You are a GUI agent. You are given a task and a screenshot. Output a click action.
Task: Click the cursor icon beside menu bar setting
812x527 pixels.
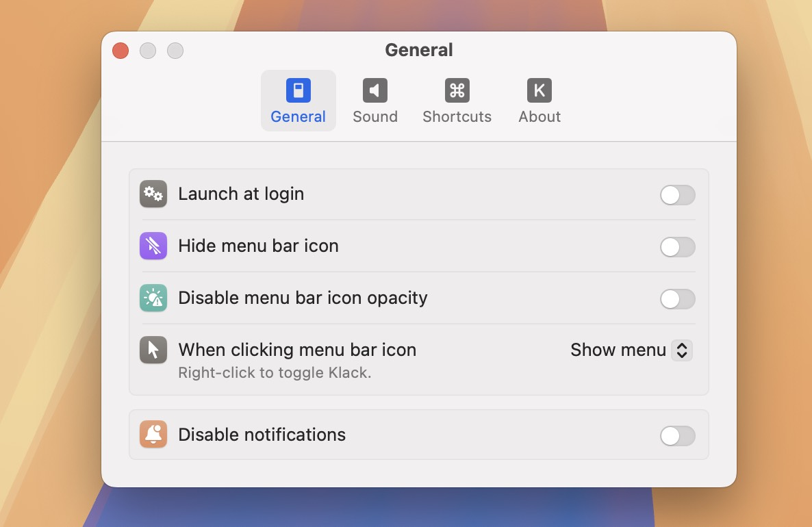coord(153,350)
